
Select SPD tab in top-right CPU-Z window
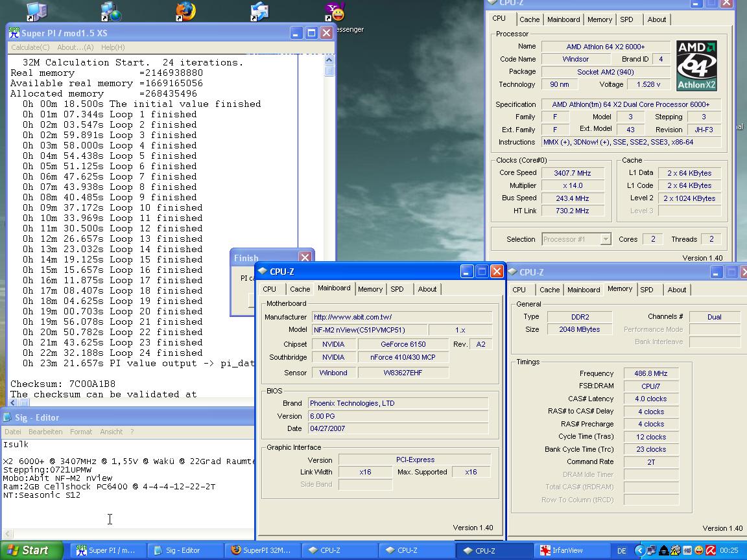pos(626,19)
